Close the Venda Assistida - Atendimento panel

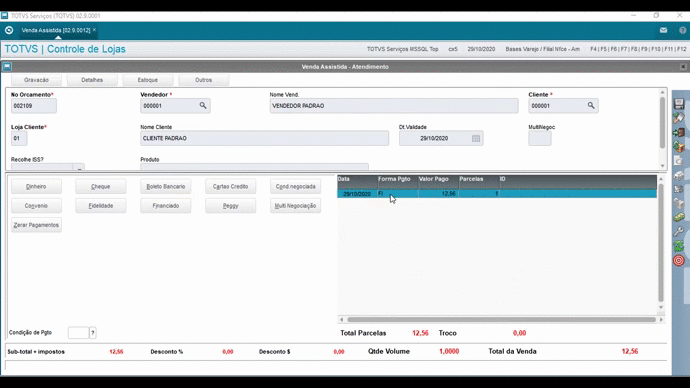coord(683,67)
